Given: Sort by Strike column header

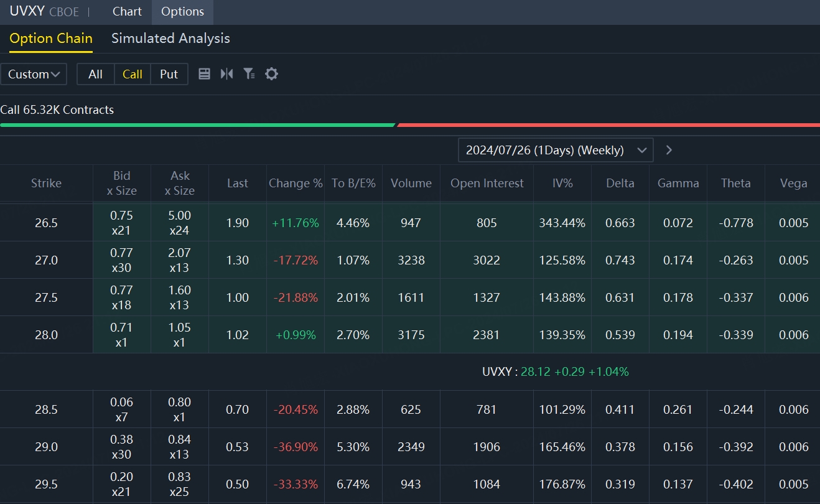Looking at the screenshot, I should point(47,184).
